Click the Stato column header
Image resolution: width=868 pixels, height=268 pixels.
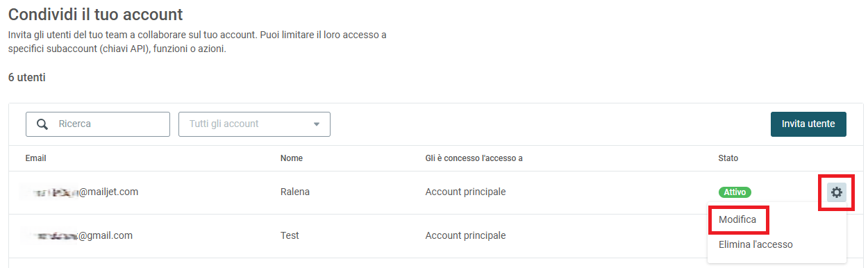pos(728,158)
